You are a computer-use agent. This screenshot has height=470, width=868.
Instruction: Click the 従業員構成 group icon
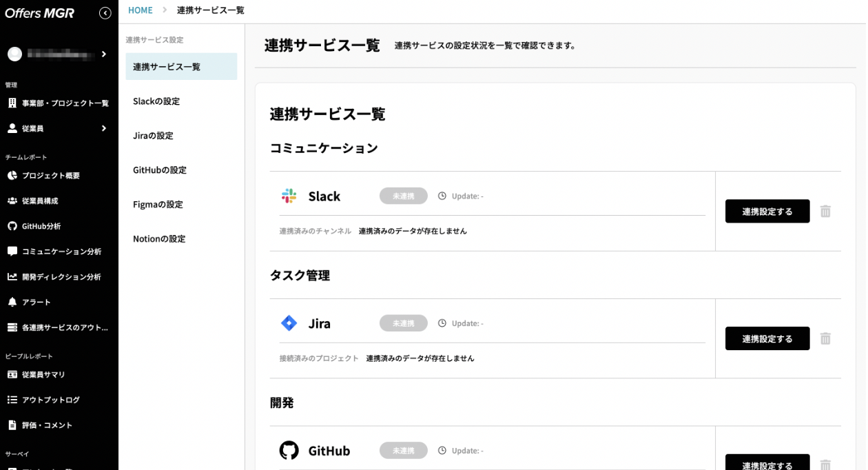(12, 201)
